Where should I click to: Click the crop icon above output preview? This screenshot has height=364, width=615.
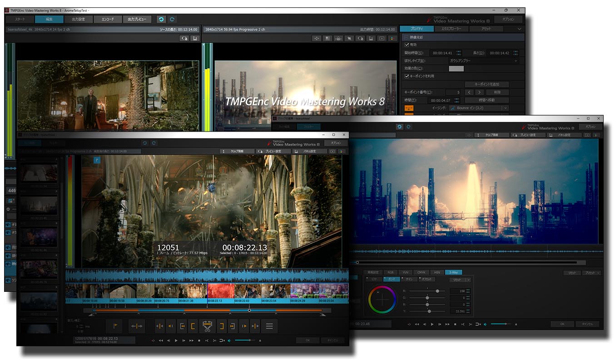(x=350, y=39)
